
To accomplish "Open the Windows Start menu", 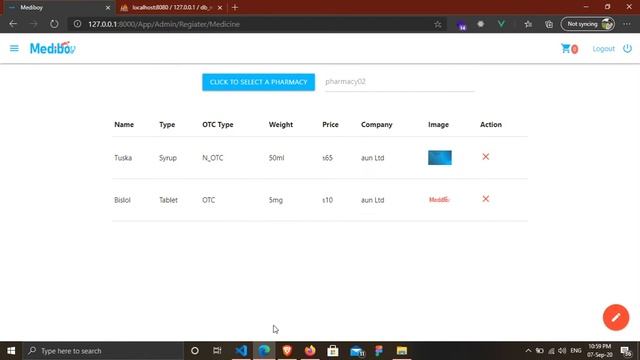I will tap(11, 351).
